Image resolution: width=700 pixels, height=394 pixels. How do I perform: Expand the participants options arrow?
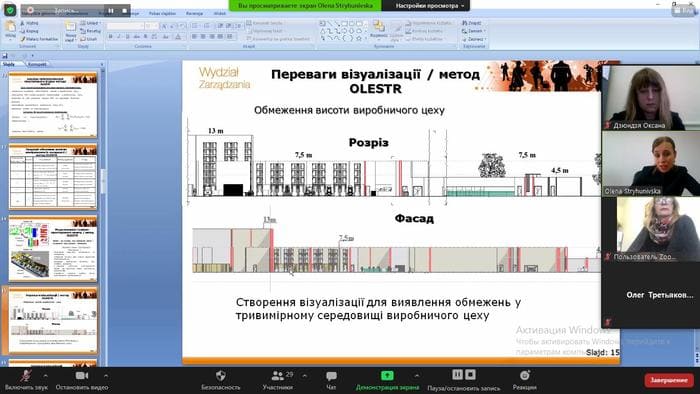(304, 376)
